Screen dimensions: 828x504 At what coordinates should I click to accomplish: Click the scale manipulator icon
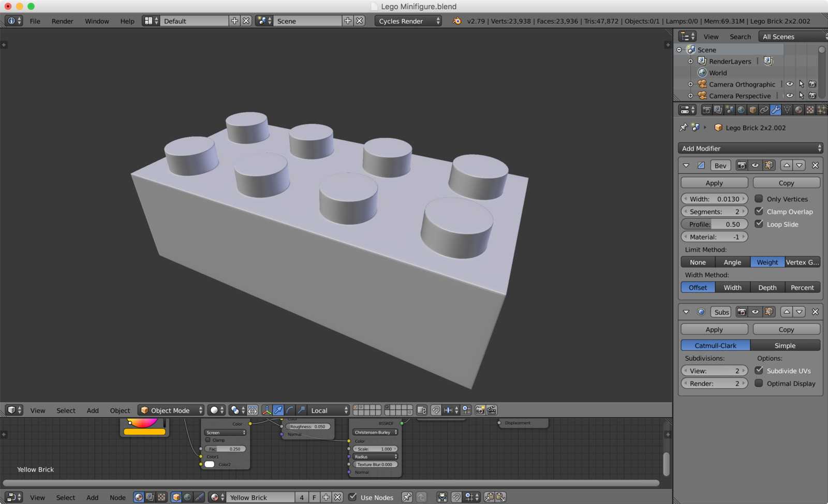pyautogui.click(x=301, y=410)
